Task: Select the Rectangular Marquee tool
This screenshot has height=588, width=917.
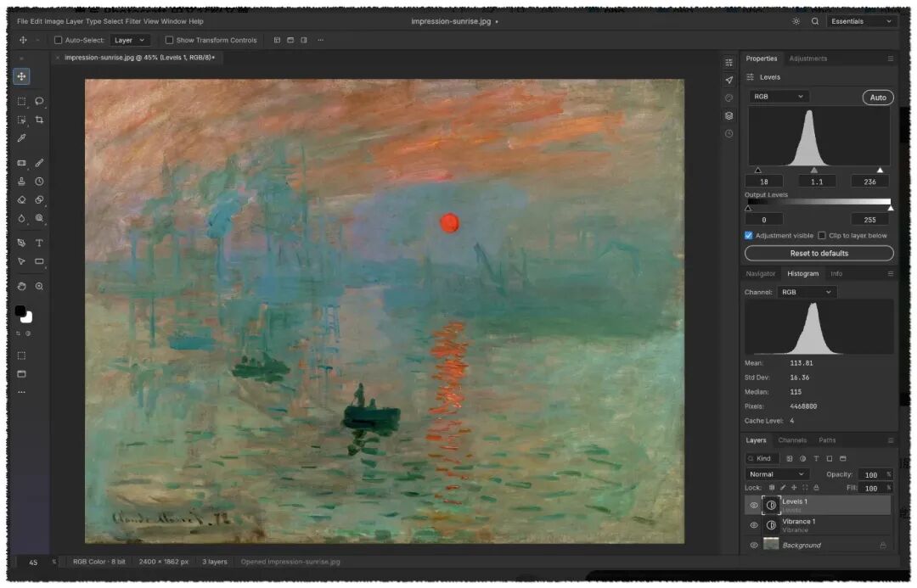Action: [x=21, y=101]
